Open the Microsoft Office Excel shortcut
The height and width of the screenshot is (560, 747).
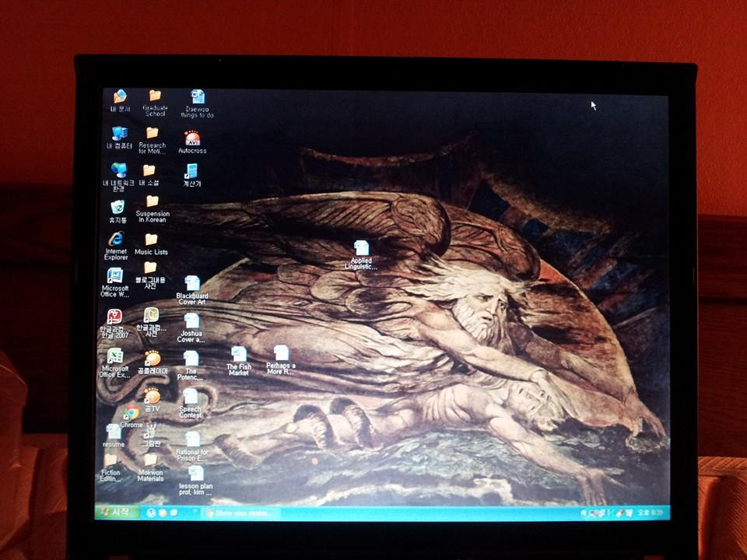point(115,357)
